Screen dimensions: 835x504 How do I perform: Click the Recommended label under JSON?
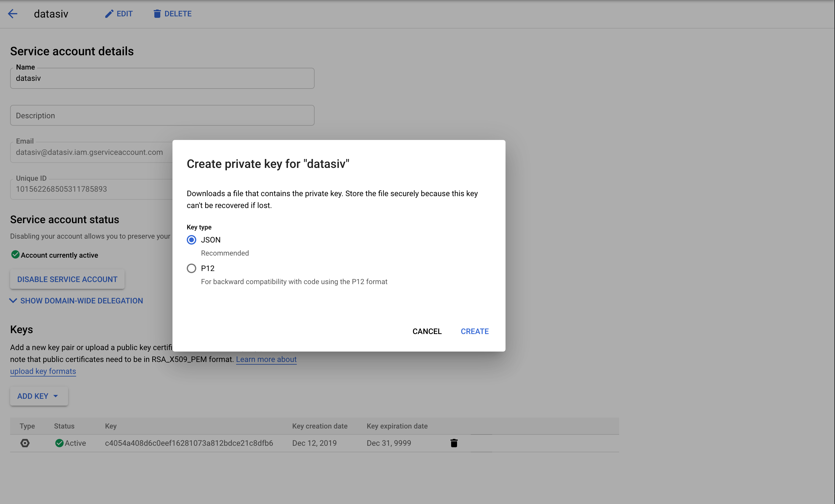tap(225, 253)
